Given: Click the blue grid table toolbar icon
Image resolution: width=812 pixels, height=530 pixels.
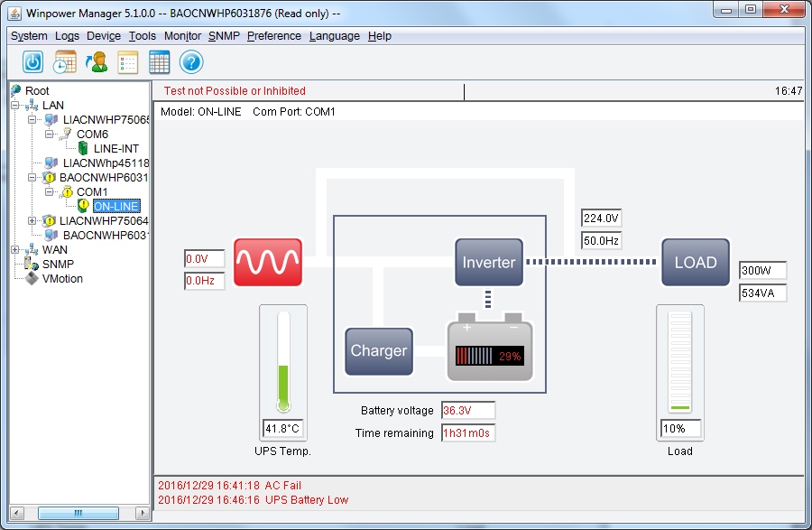Looking at the screenshot, I should coord(159,62).
